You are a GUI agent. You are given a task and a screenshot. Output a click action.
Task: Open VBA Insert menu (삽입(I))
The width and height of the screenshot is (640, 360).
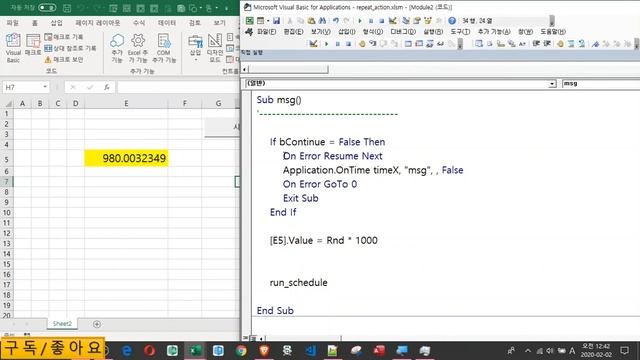[x=347, y=32]
